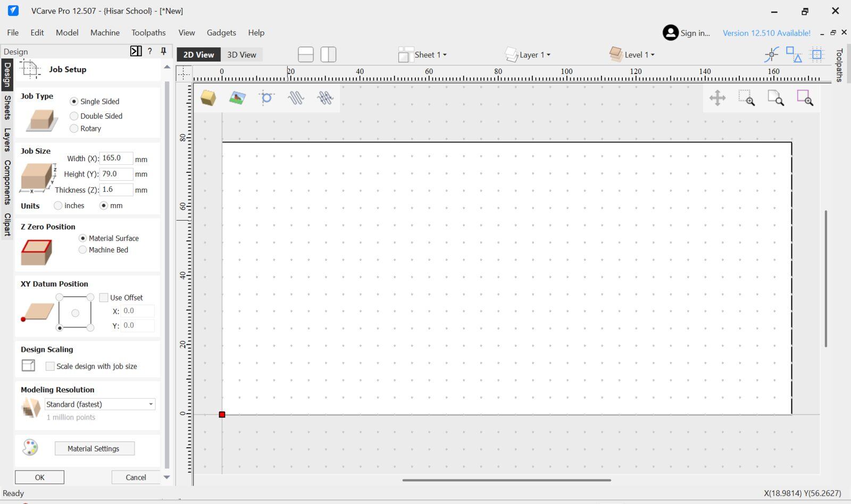Toggle material block display icon in 2D view
851x504 pixels.
click(x=208, y=98)
